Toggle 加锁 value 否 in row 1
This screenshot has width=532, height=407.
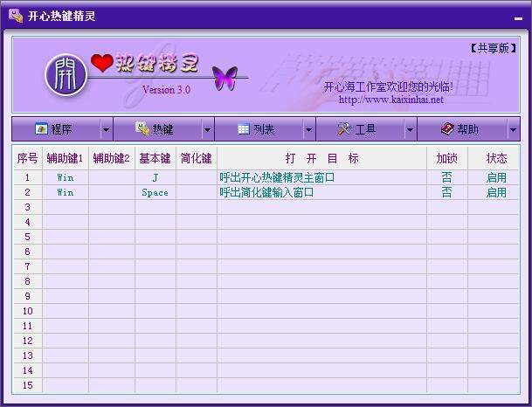(446, 177)
